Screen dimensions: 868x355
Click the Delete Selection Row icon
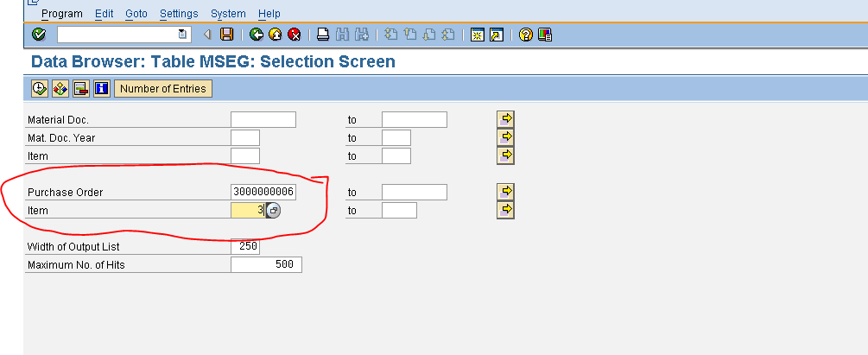point(81,89)
